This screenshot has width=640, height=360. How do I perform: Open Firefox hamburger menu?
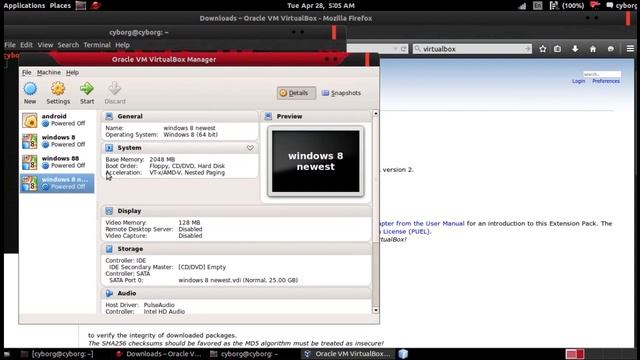click(630, 49)
